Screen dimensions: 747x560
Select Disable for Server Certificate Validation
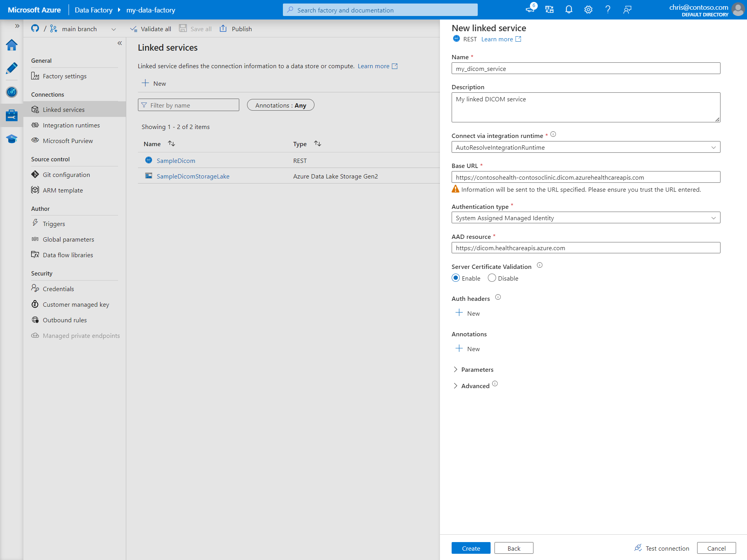[492, 278]
